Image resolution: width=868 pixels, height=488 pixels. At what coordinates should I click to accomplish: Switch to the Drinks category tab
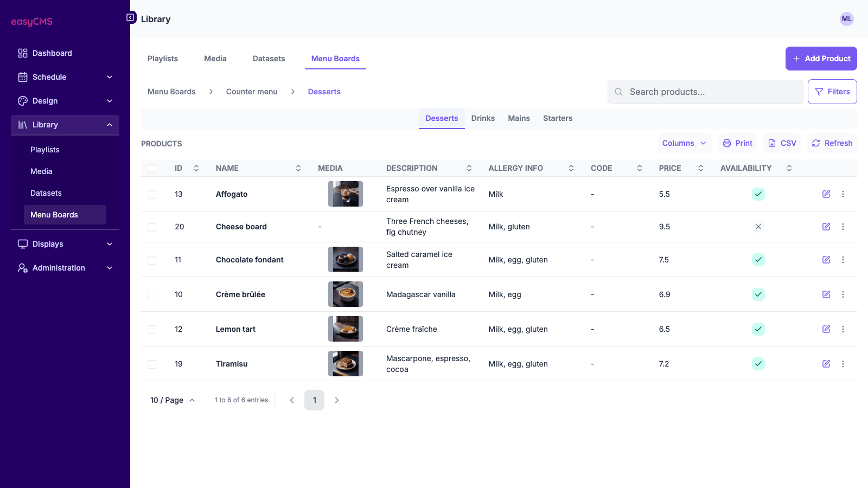point(483,118)
